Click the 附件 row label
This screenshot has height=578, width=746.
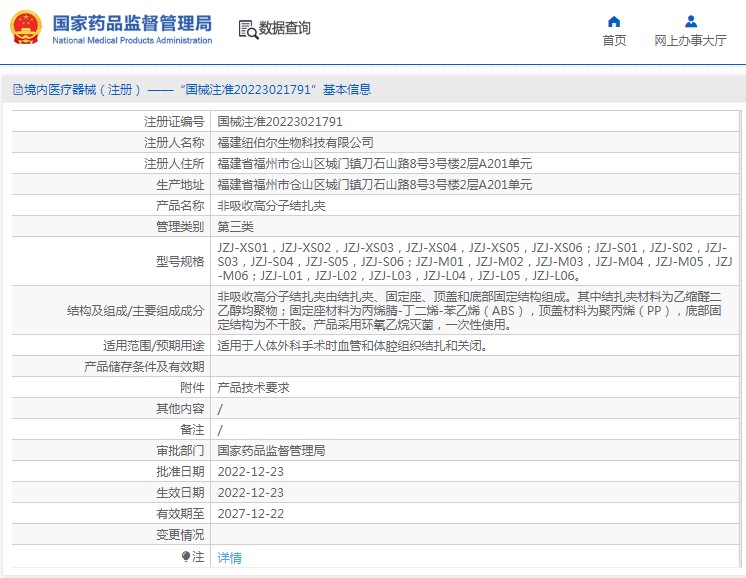coord(192,388)
